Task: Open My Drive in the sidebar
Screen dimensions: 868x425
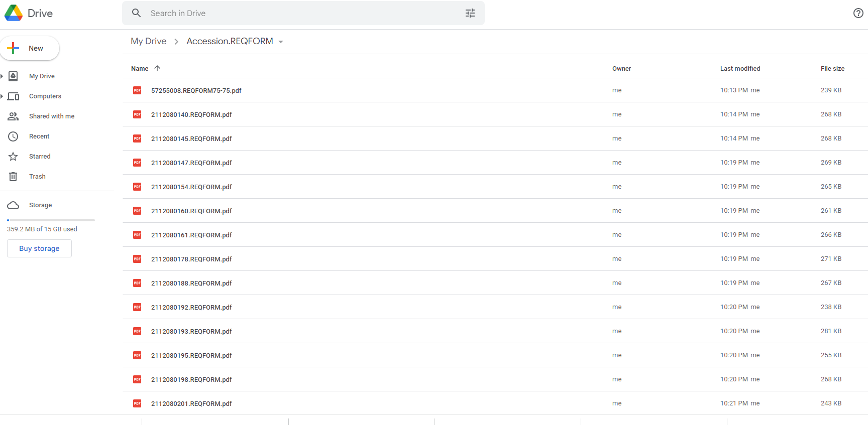Action: (42, 76)
